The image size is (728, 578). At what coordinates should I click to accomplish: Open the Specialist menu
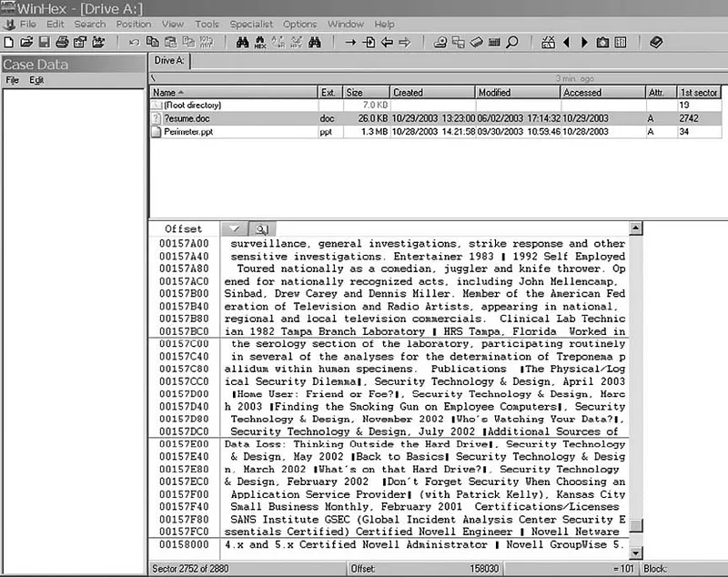(251, 25)
